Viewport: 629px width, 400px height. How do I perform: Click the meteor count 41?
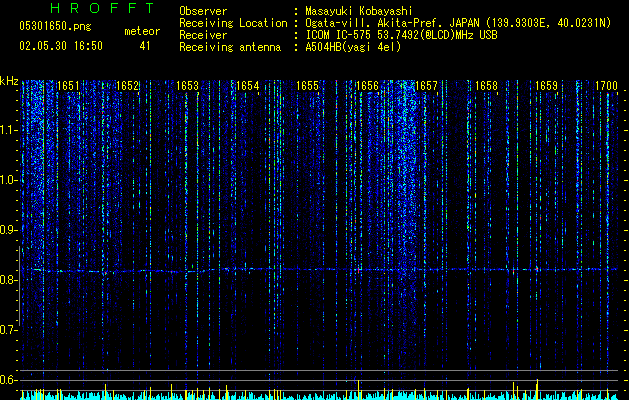click(x=145, y=46)
